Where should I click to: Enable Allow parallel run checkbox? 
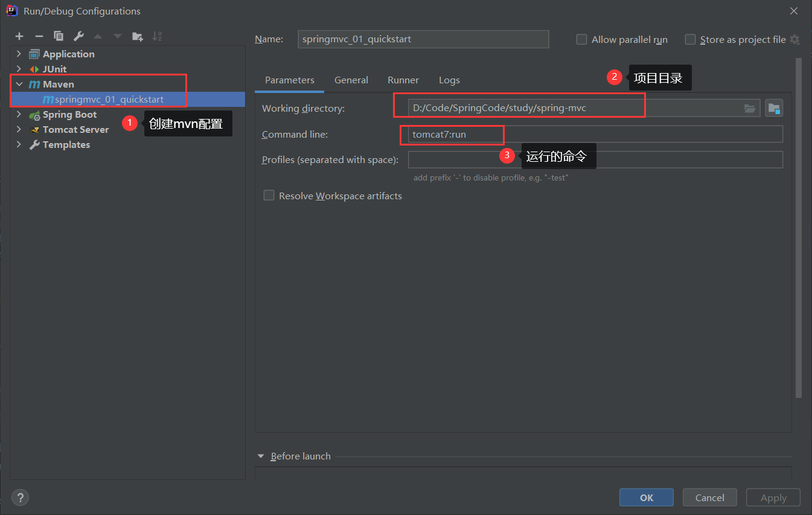click(581, 39)
